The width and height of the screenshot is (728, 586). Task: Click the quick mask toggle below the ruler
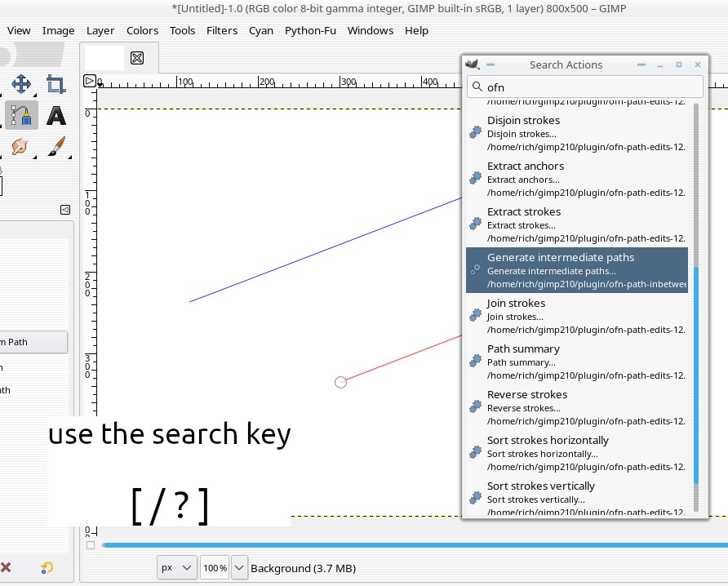click(91, 545)
